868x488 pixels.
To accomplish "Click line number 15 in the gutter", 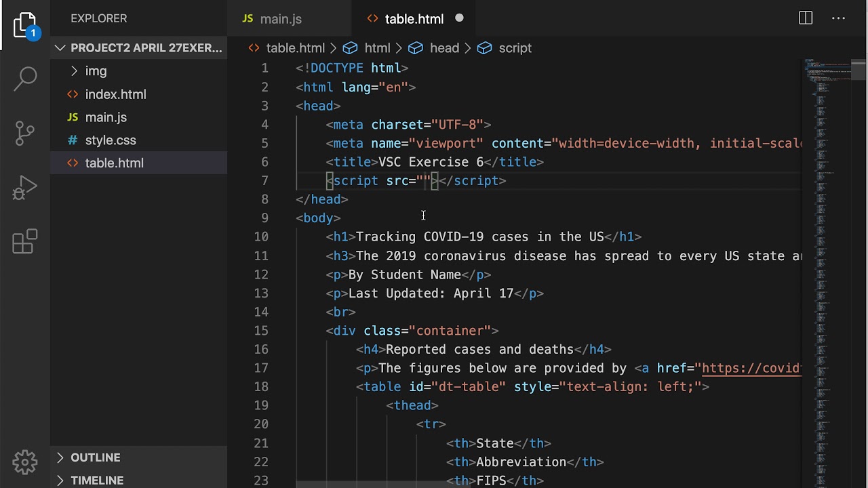I will [x=261, y=331].
